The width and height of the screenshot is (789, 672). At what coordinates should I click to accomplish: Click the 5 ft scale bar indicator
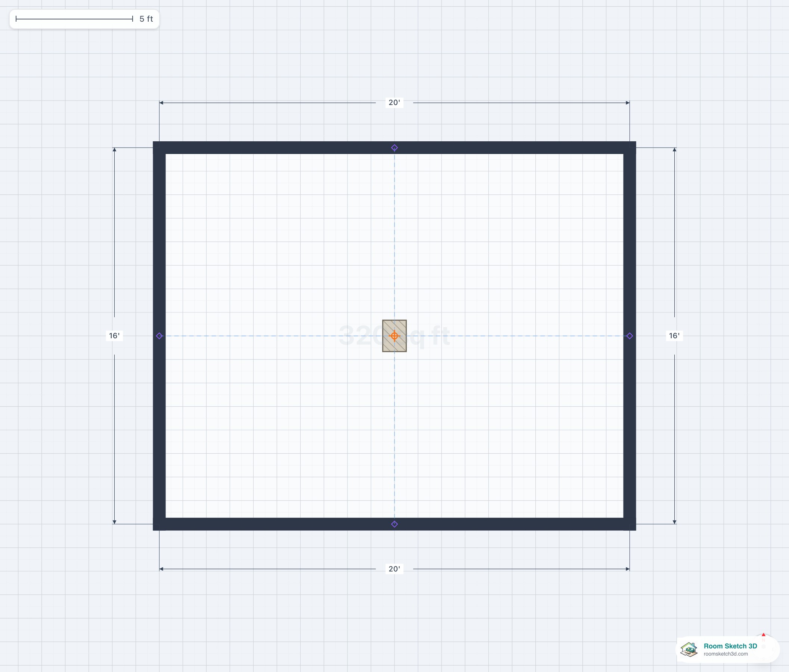(84, 19)
